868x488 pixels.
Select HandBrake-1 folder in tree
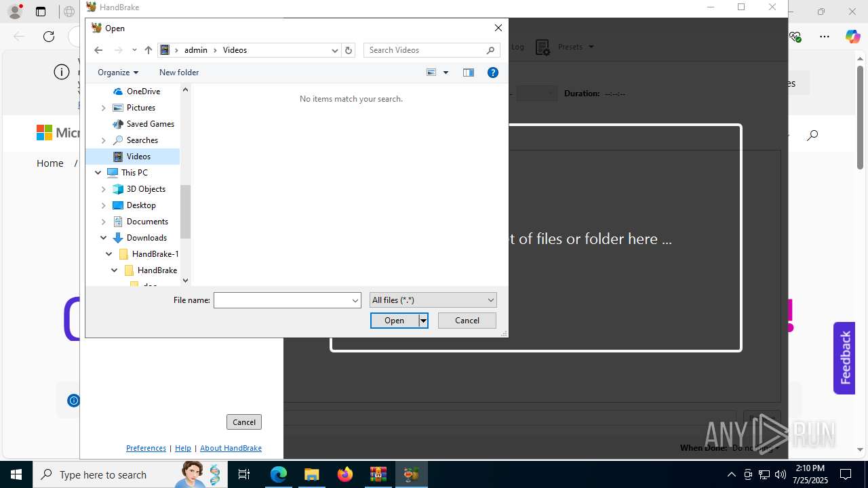click(x=155, y=254)
